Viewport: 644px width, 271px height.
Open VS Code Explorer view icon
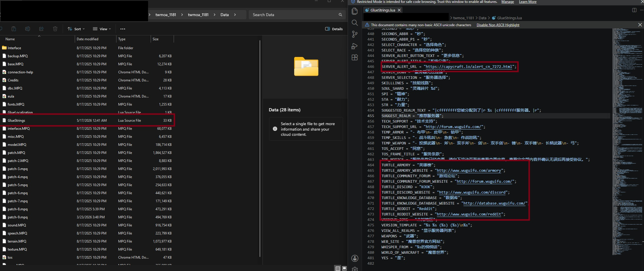coord(355,11)
